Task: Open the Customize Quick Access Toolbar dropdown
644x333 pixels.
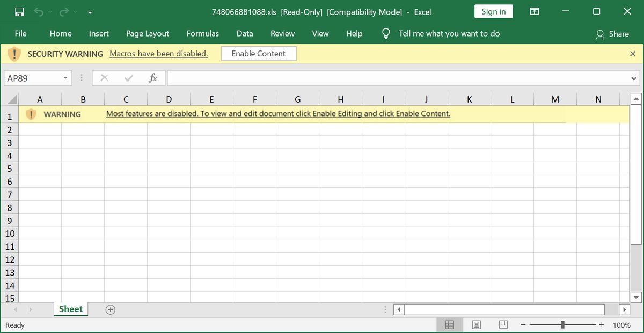Action: (90, 12)
